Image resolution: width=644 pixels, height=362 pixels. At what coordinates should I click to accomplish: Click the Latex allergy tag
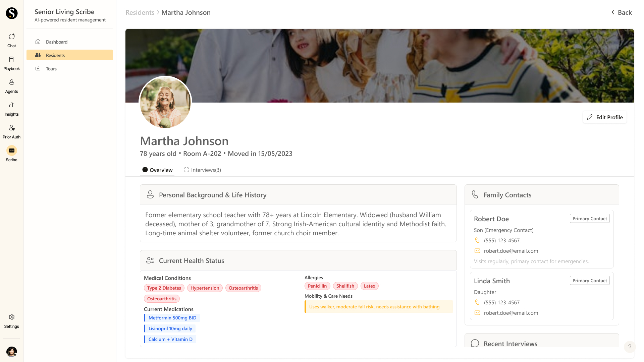tap(369, 286)
